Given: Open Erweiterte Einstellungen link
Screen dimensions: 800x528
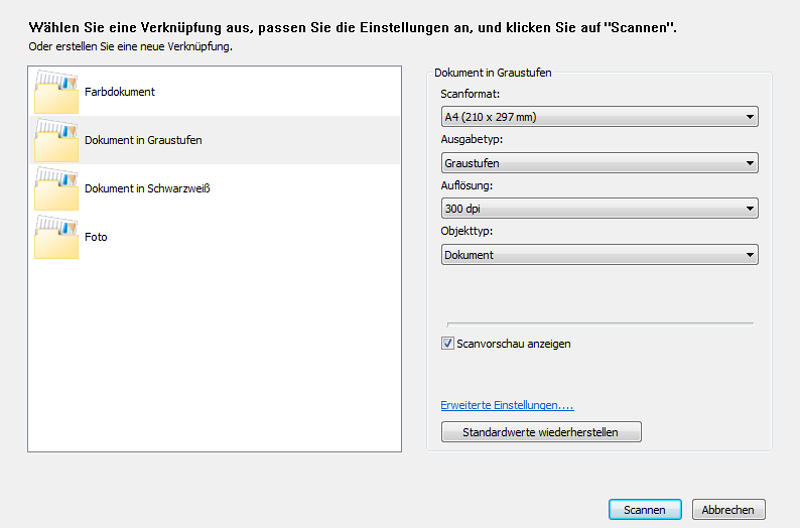Looking at the screenshot, I should 507,405.
